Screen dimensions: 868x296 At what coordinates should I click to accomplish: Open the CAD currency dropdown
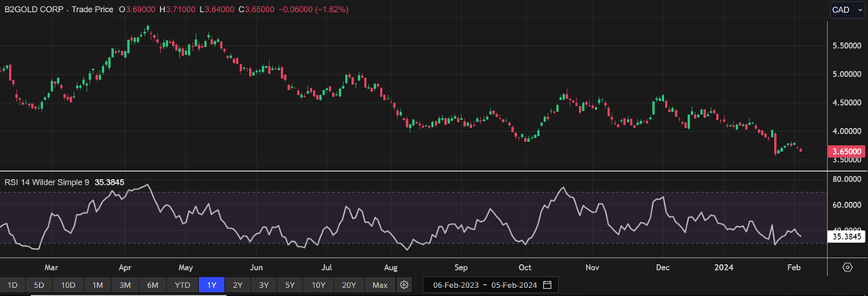(x=847, y=10)
